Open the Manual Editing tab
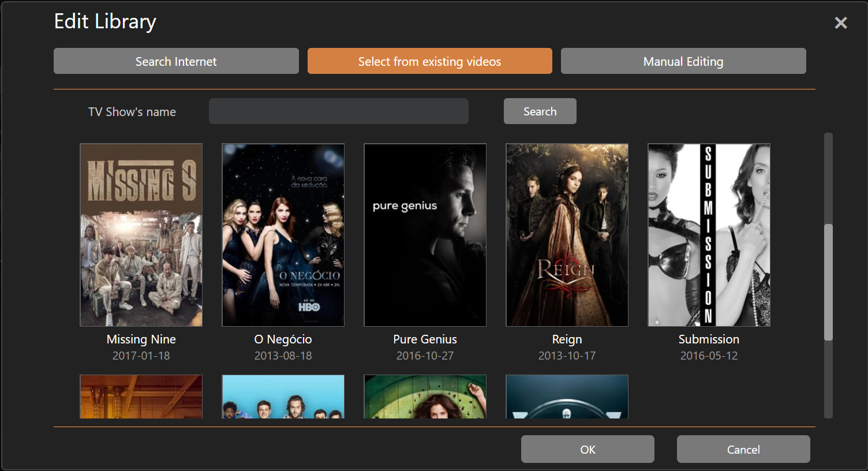Screen dimensions: 868x471 point(683,61)
